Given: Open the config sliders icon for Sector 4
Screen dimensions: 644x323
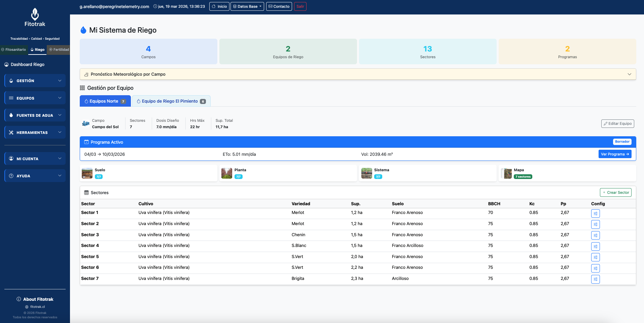Looking at the screenshot, I should pos(595,246).
